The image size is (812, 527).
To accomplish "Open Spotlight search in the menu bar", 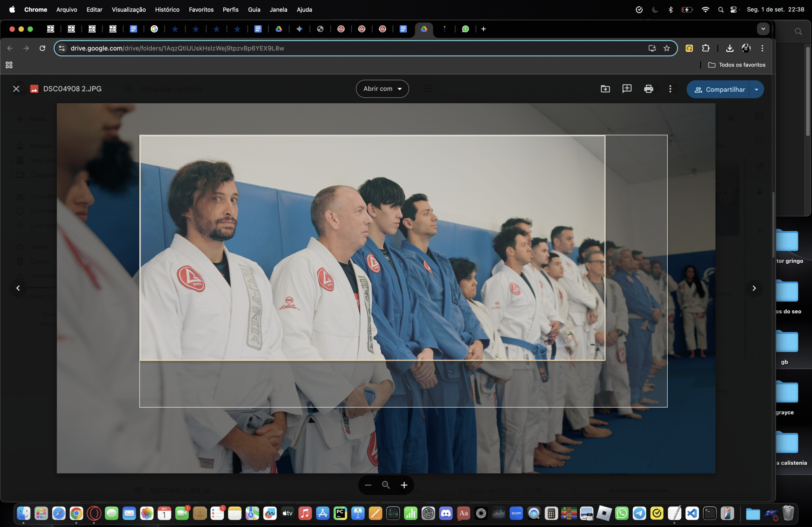I will [x=721, y=10].
